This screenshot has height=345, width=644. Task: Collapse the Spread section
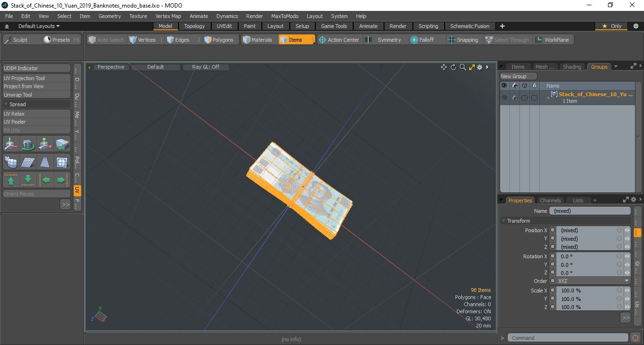click(6, 104)
